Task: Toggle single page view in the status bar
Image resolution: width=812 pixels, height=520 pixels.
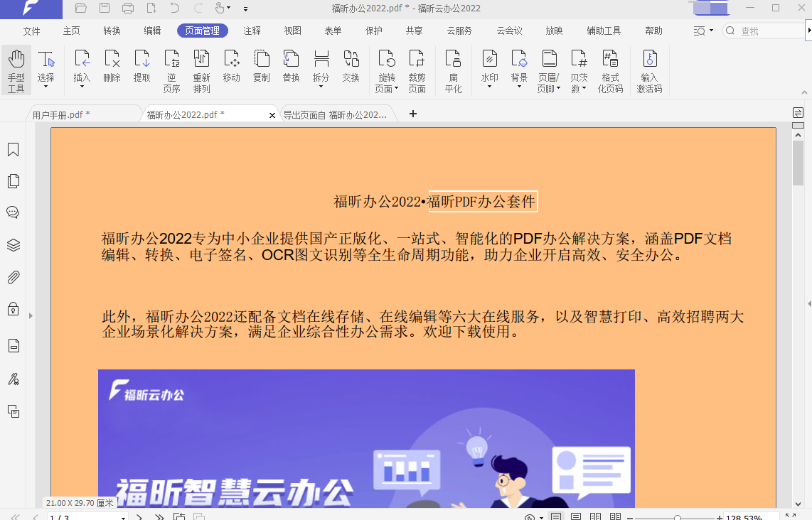Action: click(556, 517)
